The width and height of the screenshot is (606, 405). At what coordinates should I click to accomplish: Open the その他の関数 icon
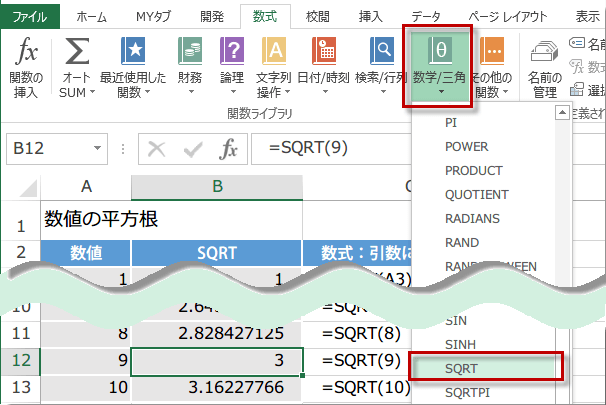tap(492, 51)
